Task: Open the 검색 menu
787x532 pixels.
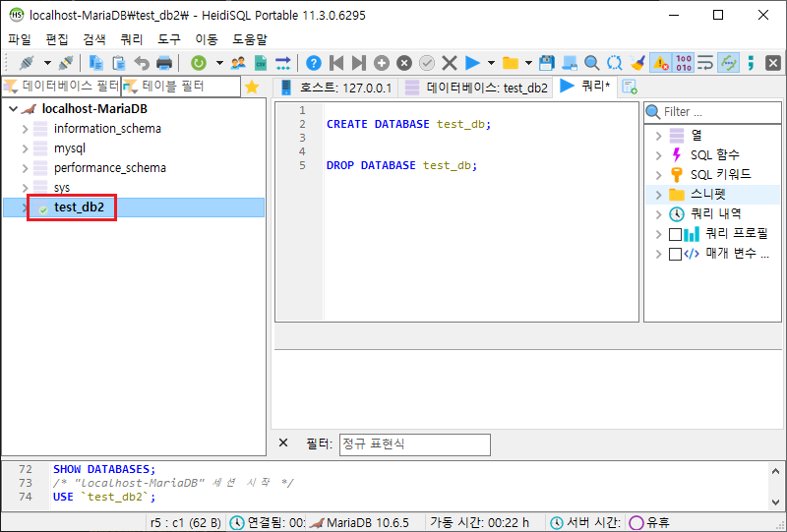Action: click(x=94, y=39)
